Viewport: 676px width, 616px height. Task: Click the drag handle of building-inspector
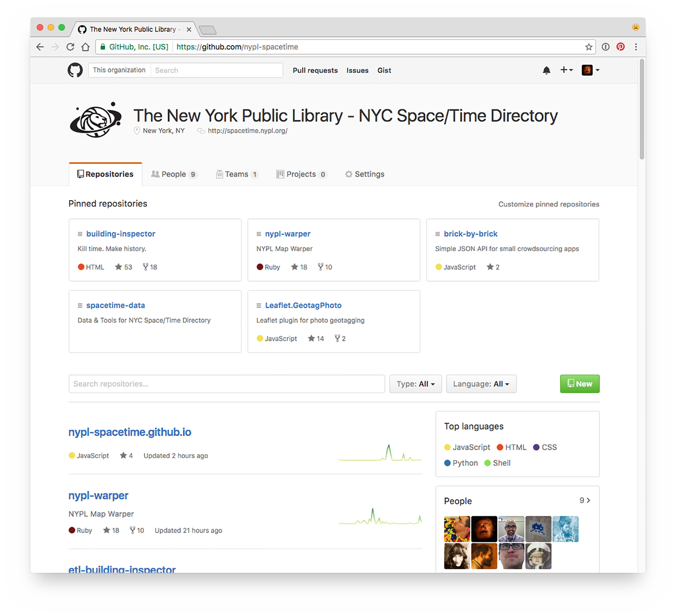[x=80, y=234]
